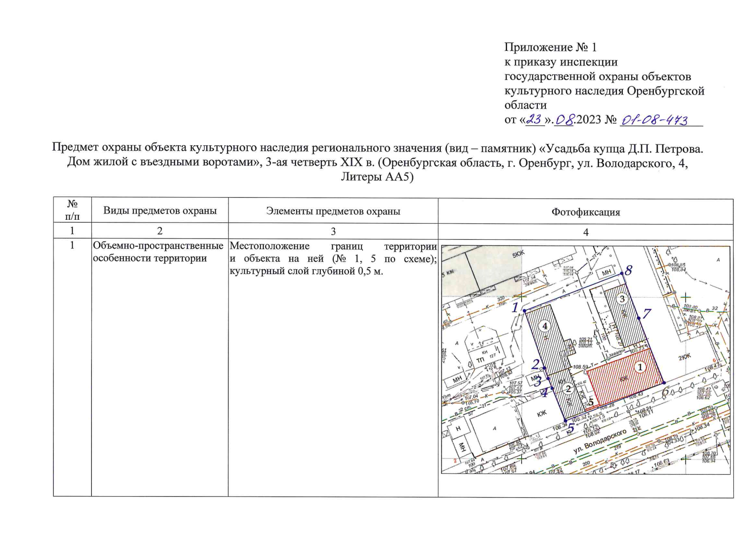
Task: Click circled marker 3 on hatched building
Action: click(622, 299)
